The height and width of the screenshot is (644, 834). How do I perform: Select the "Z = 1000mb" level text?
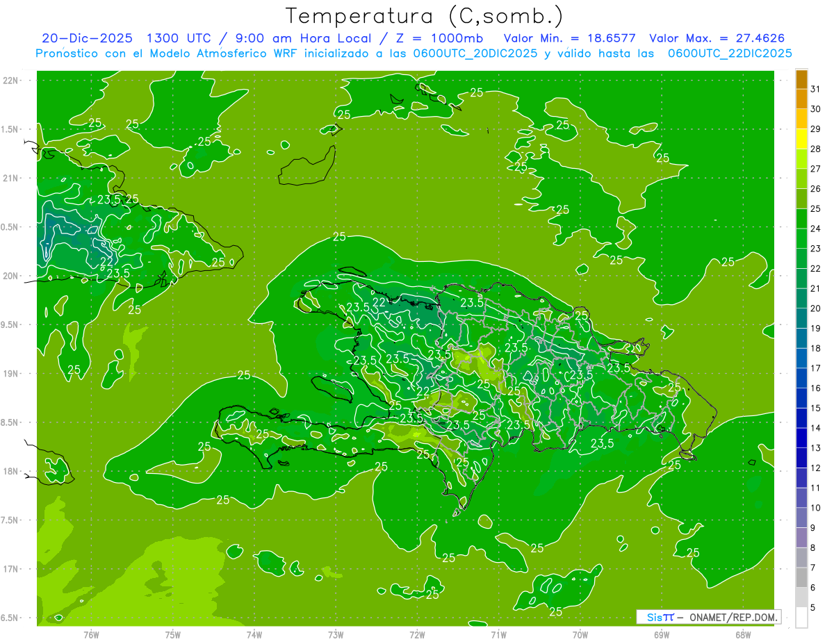coord(441,38)
